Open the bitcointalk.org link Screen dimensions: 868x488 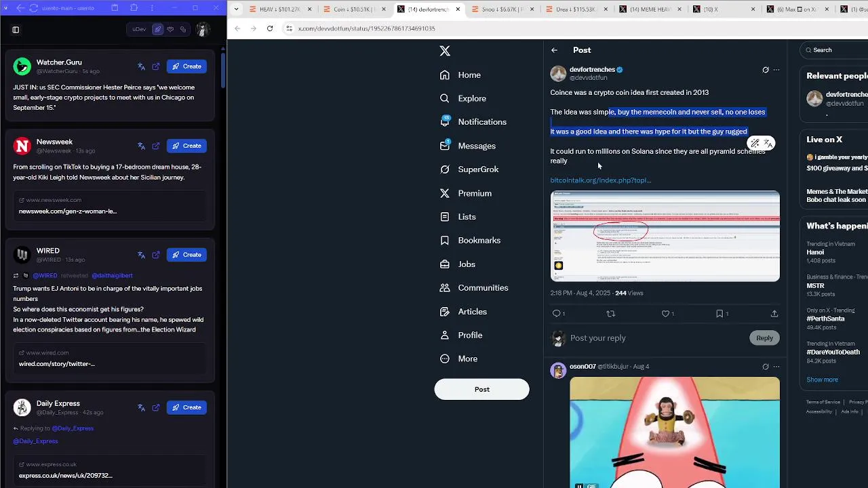[601, 180]
